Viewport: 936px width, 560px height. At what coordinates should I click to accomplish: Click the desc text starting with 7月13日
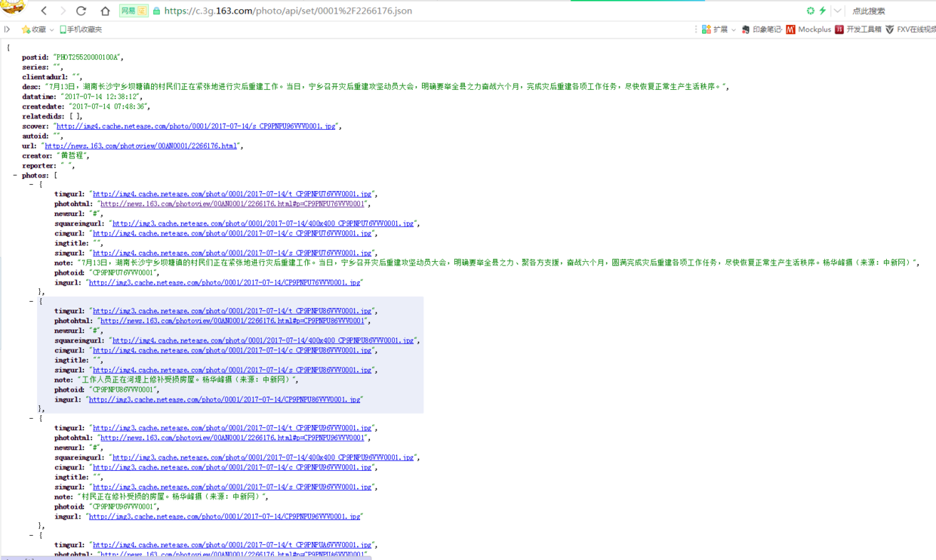(x=385, y=87)
